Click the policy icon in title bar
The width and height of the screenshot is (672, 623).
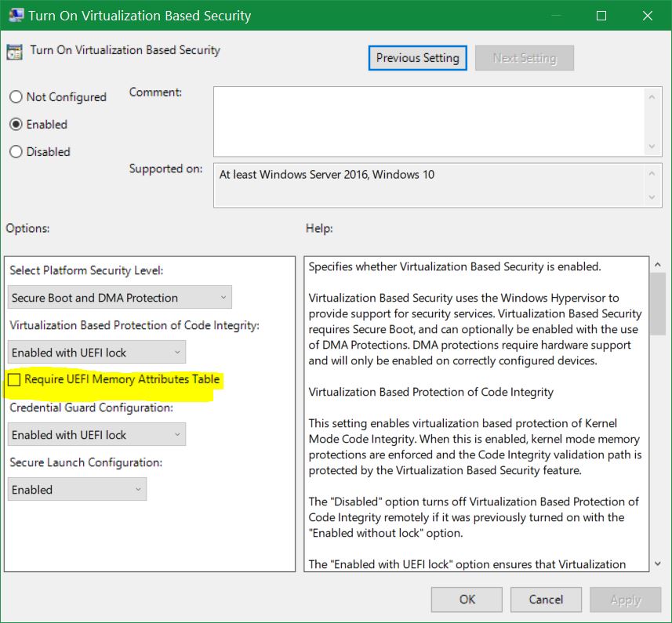point(16,15)
